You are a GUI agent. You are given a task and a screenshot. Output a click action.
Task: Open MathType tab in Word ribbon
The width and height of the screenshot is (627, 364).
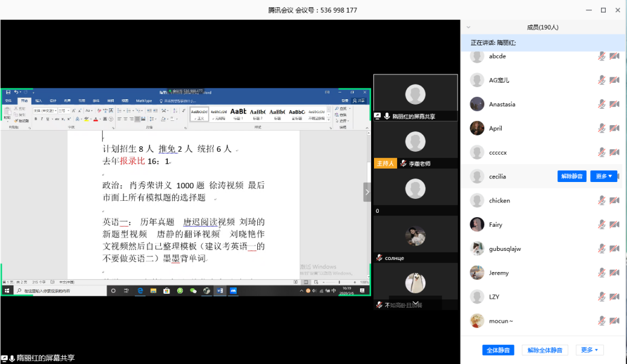pos(144,101)
